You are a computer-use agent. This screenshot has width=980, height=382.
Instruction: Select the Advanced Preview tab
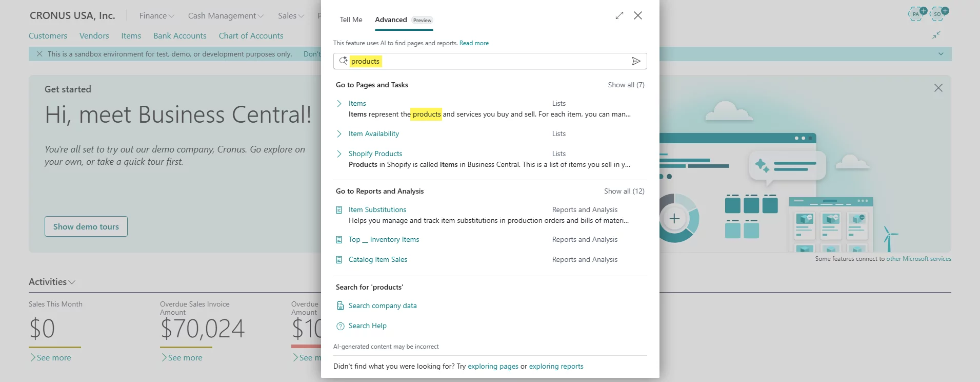403,20
